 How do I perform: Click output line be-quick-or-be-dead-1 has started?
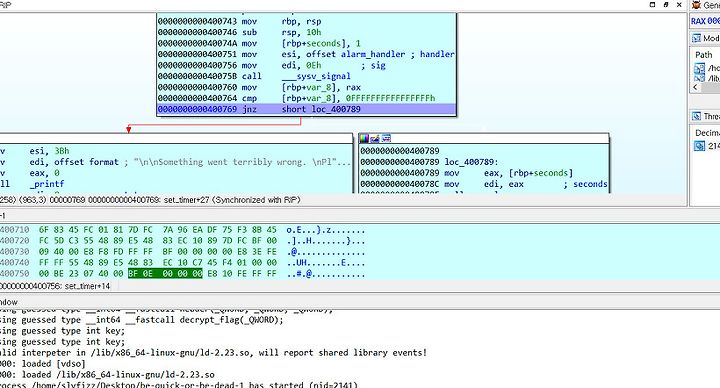179,385
